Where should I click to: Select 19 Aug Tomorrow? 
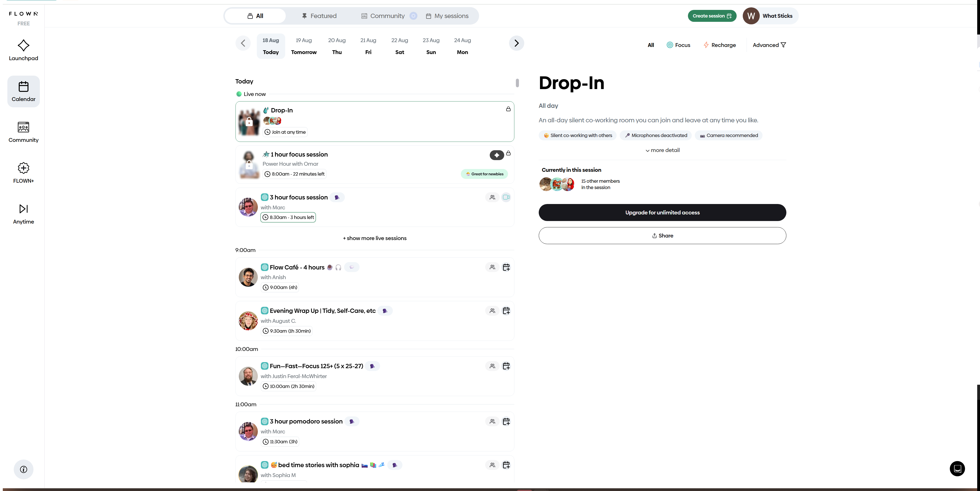(x=303, y=46)
